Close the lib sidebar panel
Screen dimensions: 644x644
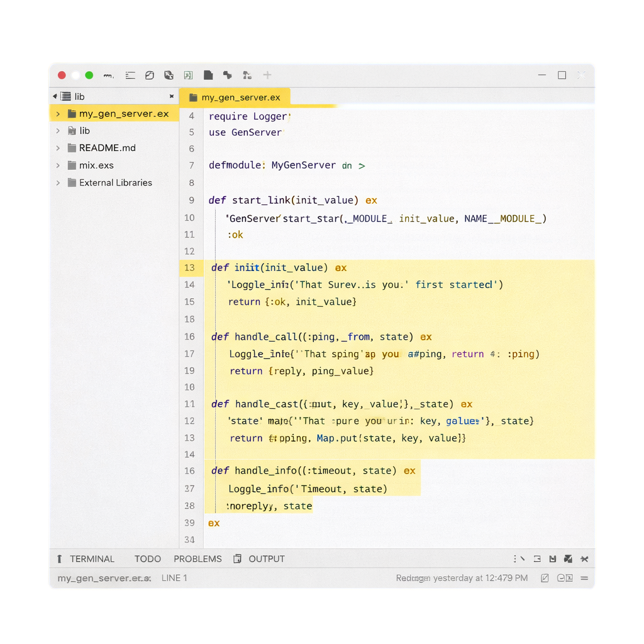click(172, 96)
